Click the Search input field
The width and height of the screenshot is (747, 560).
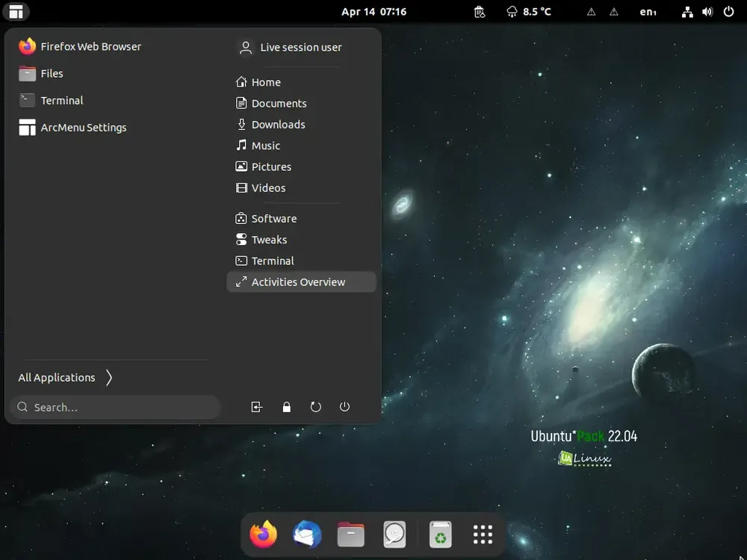point(115,407)
